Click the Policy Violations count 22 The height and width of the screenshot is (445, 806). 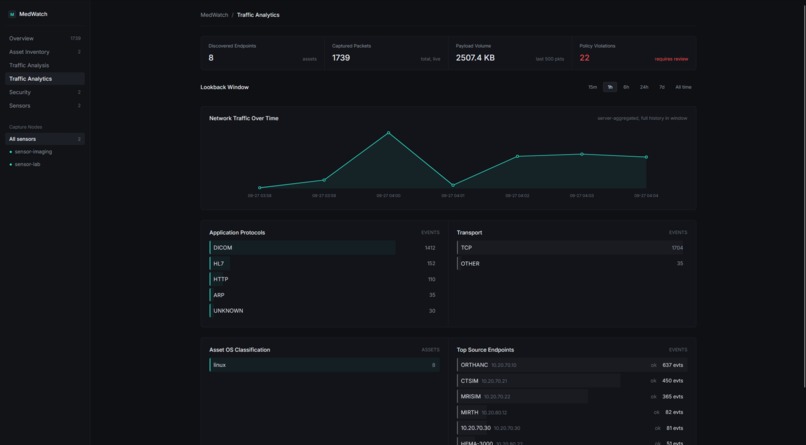coord(584,58)
